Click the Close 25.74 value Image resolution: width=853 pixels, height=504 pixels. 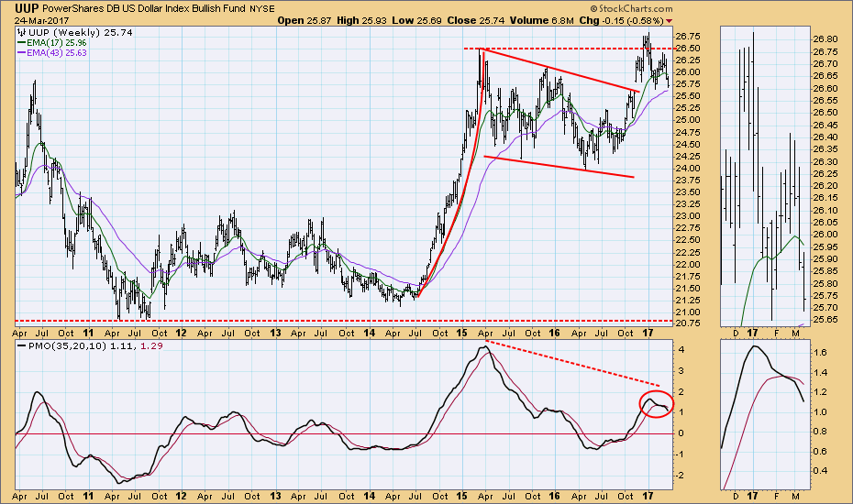475,20
